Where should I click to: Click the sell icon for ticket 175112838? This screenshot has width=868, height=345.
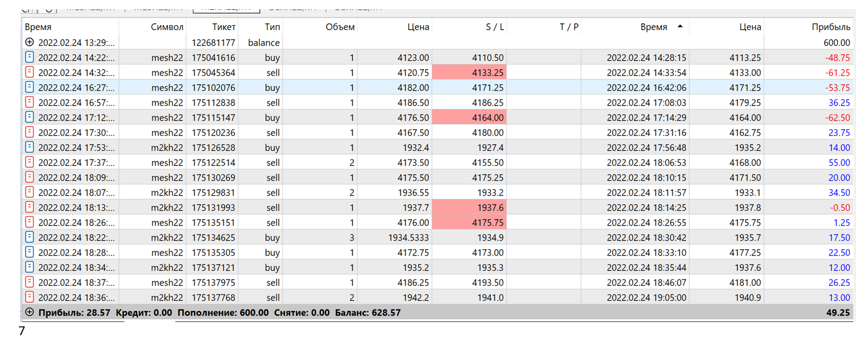point(30,102)
